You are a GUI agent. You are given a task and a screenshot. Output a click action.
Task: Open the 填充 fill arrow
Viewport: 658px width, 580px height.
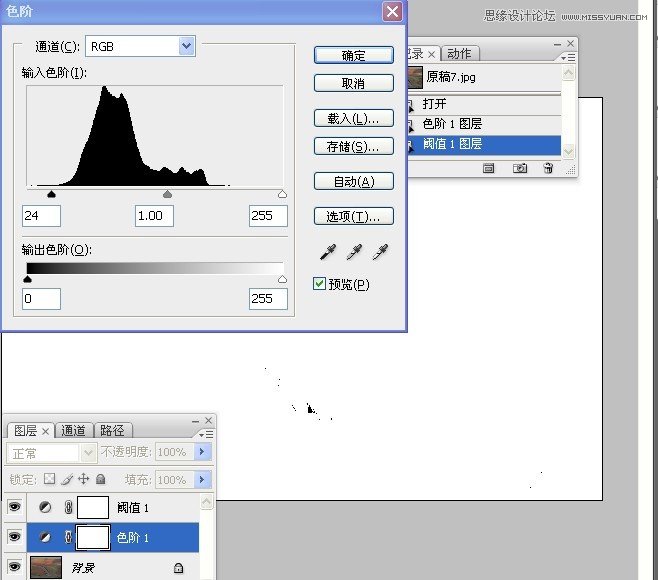pyautogui.click(x=202, y=479)
